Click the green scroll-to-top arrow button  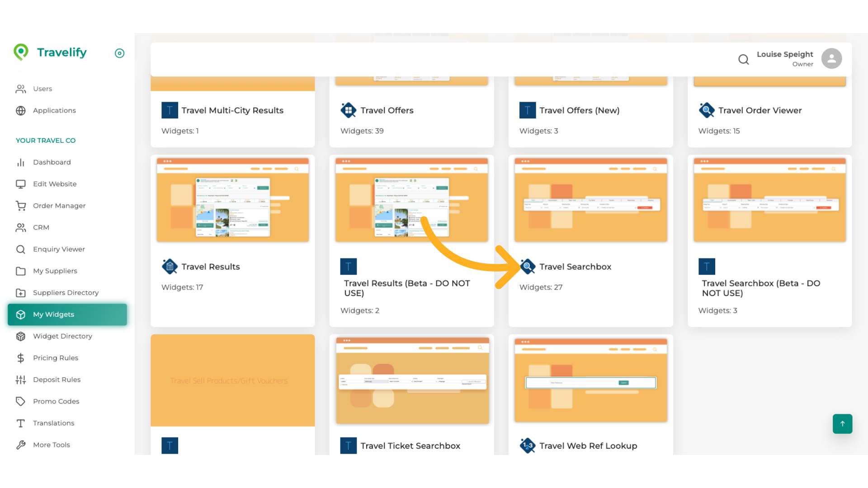[x=842, y=424]
